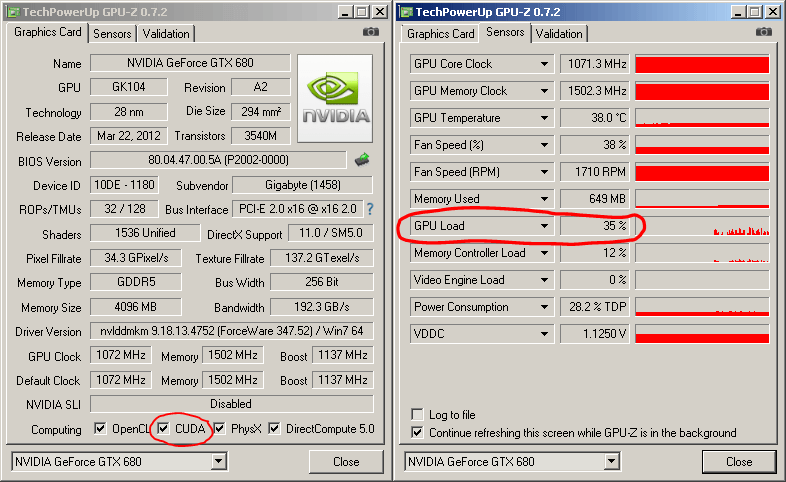Click the 28.2 % TDP value
The image size is (786, 482).
pos(595,307)
